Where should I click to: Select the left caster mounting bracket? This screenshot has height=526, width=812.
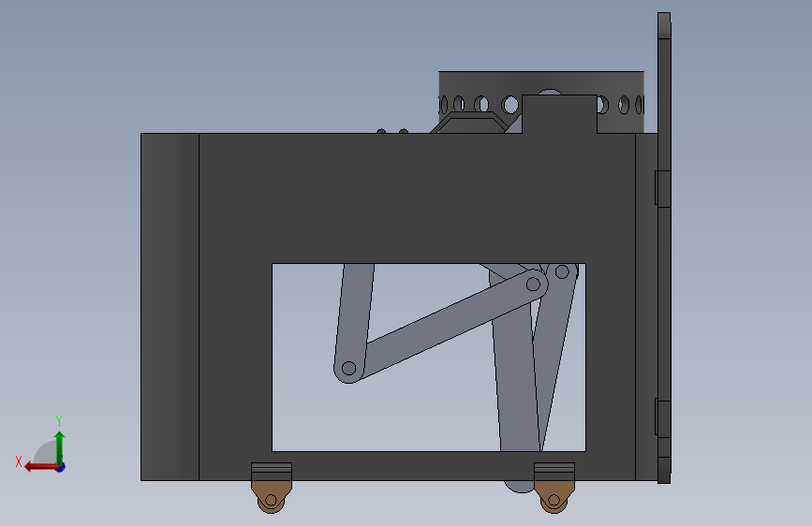pos(272,472)
